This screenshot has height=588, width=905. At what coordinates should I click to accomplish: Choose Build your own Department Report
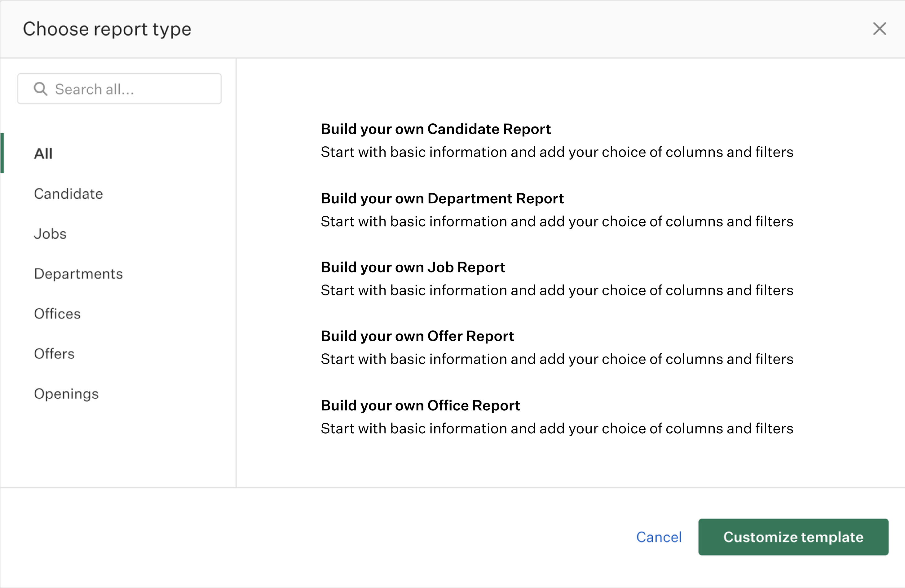(x=442, y=198)
